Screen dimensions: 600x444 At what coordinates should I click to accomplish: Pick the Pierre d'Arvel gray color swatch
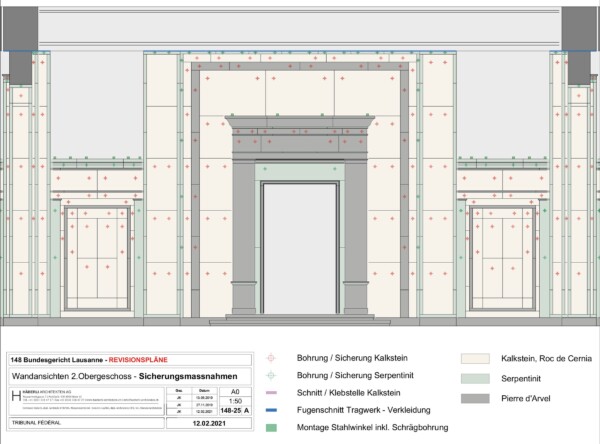click(476, 398)
